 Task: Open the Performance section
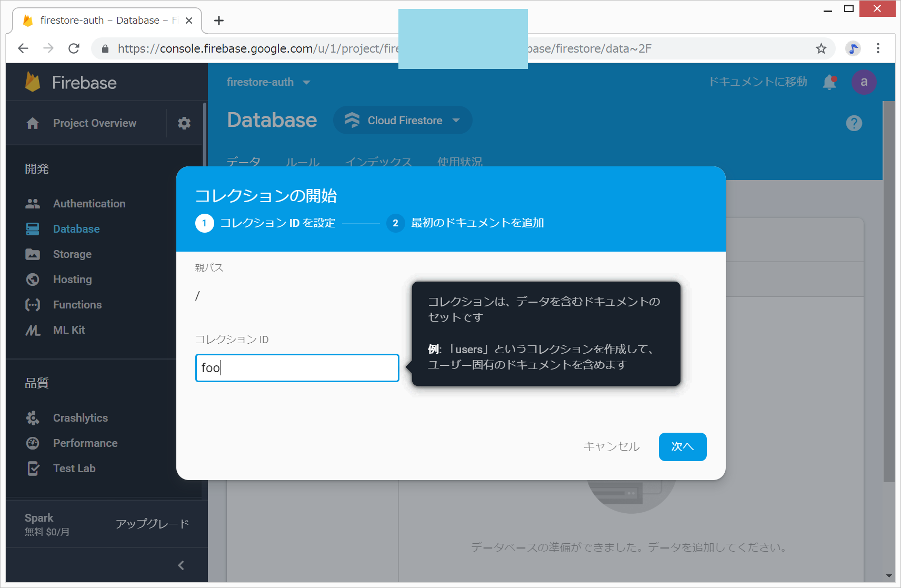coord(85,443)
